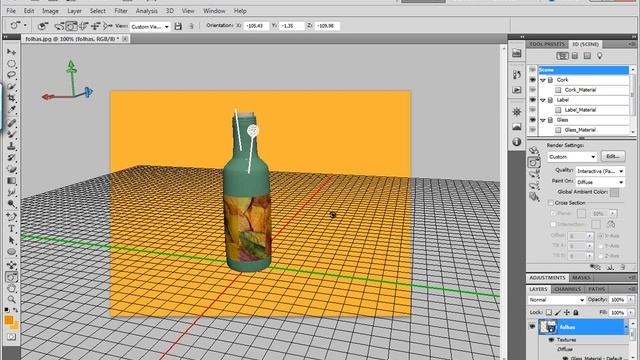Open the Analysis menu
Screen dimensions: 640x360
click(147, 11)
